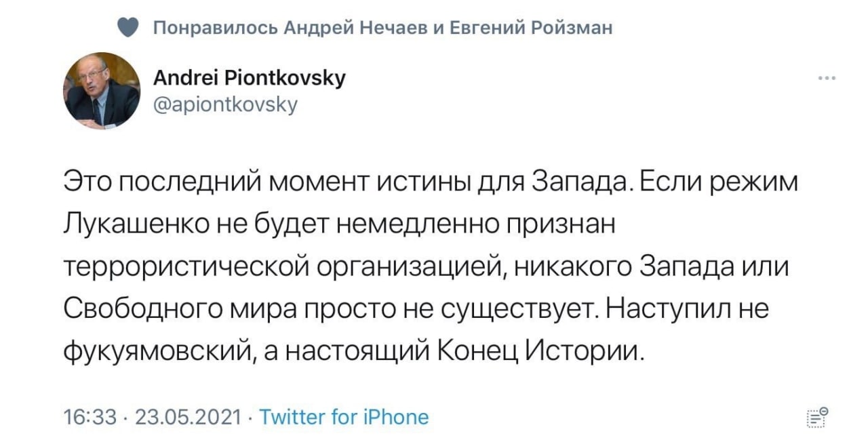This screenshot has width=868, height=440.
Task: Open the three-dot more options menu
Action: [x=826, y=78]
